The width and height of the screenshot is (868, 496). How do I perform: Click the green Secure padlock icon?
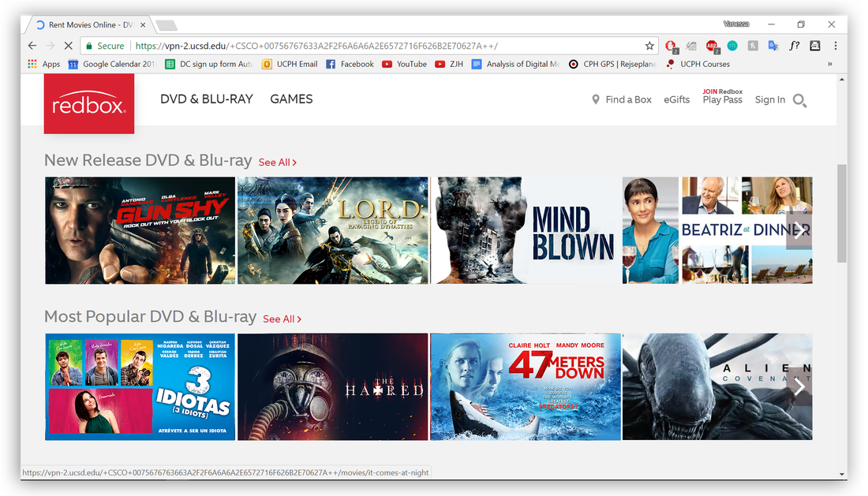coord(89,46)
